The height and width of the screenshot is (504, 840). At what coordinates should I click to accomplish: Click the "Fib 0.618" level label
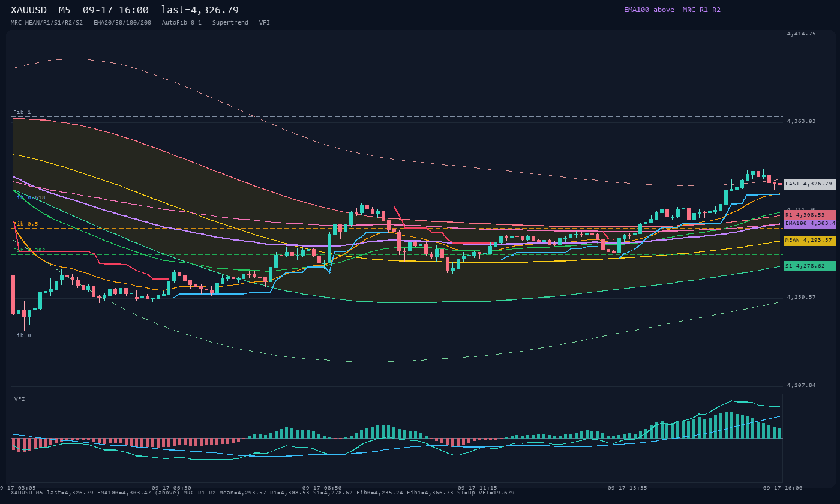(x=29, y=197)
